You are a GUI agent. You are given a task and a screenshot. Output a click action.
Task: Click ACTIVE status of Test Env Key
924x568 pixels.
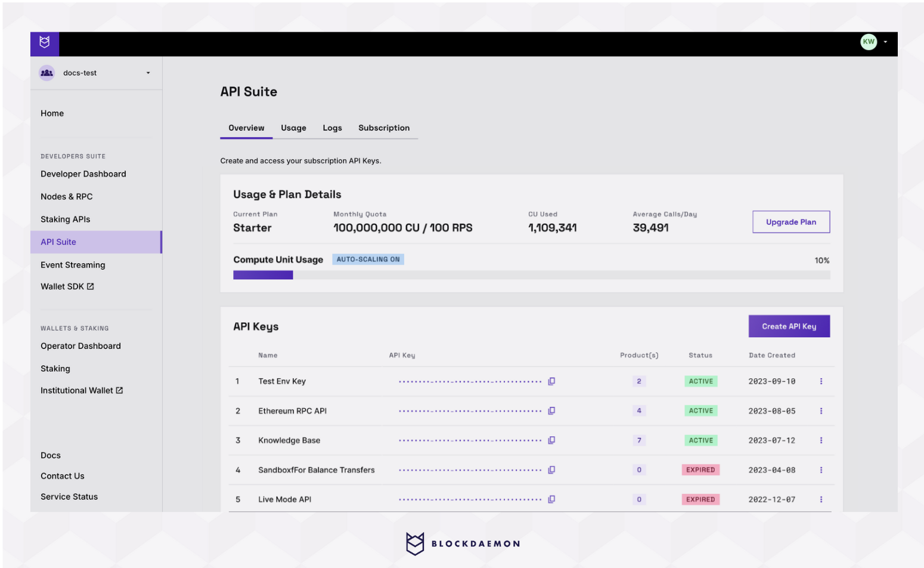701,381
